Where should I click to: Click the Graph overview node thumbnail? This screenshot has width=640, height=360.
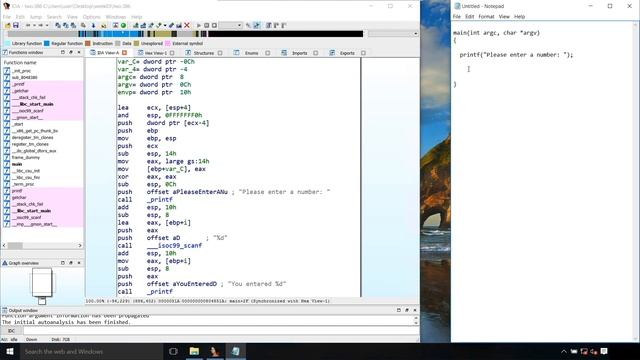(x=42, y=282)
